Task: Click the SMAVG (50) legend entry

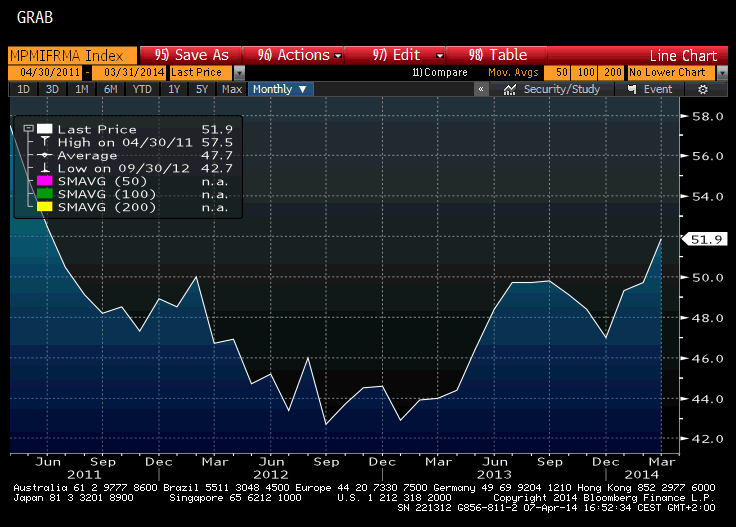Action: point(102,181)
